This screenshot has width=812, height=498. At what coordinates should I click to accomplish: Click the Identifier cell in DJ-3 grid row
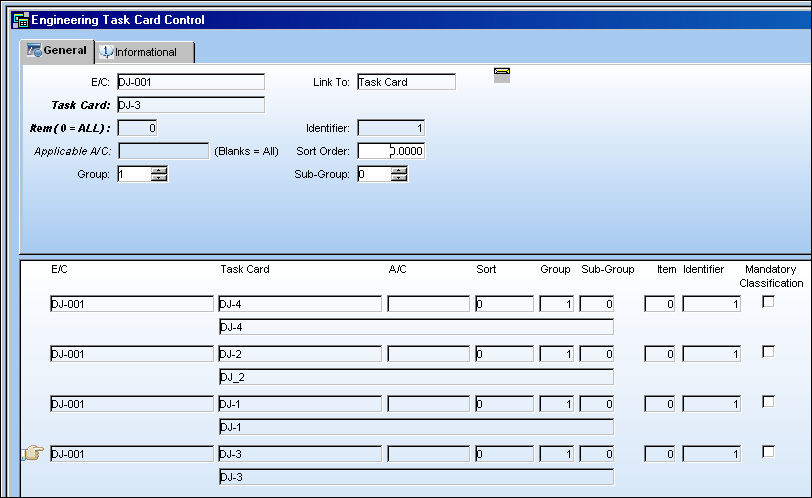(712, 454)
